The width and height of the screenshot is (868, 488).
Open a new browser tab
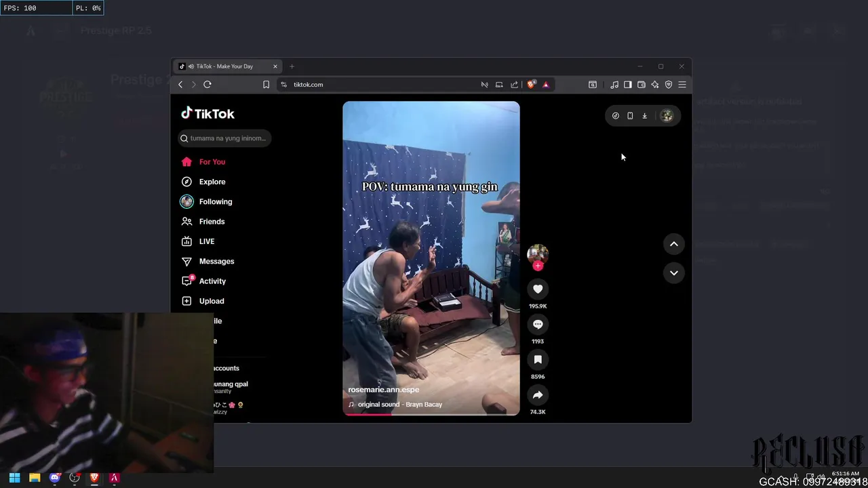(292, 66)
